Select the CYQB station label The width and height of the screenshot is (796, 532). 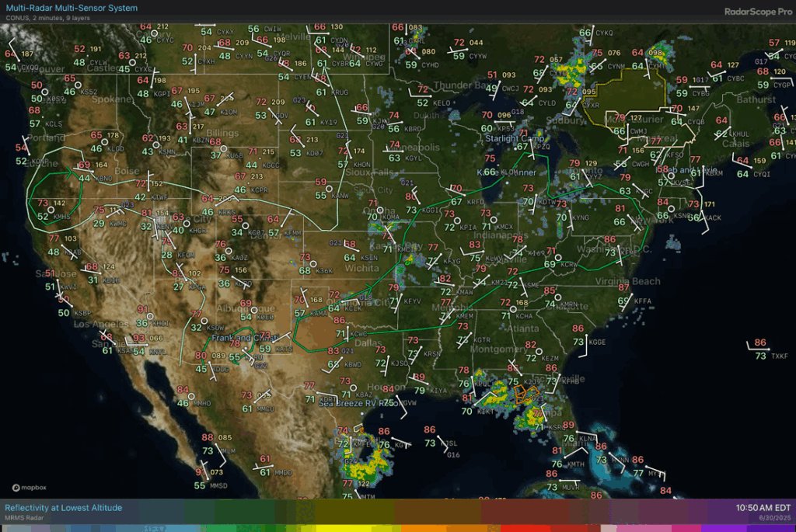696,122
